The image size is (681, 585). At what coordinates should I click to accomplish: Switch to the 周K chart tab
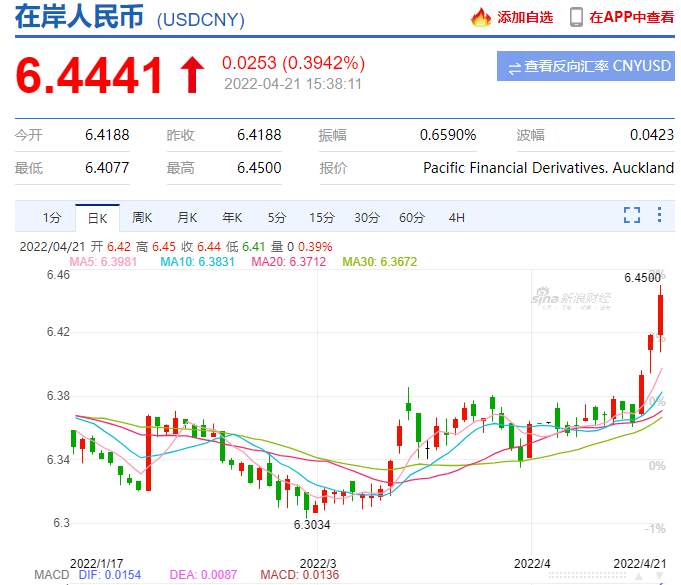coord(142,218)
